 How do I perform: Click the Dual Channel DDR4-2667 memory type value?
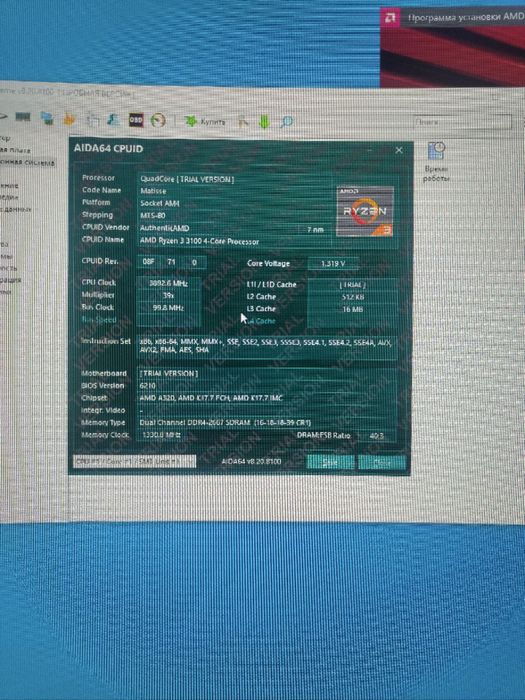pos(225,423)
